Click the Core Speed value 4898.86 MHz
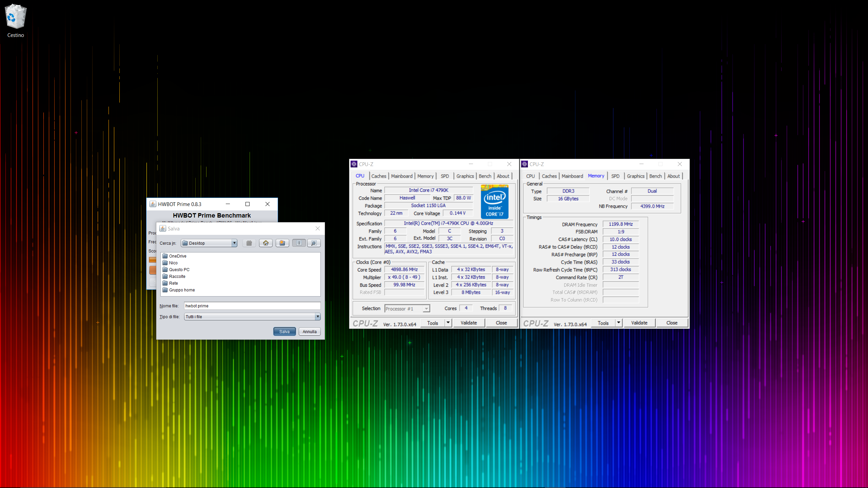Viewport: 868px width, 488px height. (x=404, y=269)
